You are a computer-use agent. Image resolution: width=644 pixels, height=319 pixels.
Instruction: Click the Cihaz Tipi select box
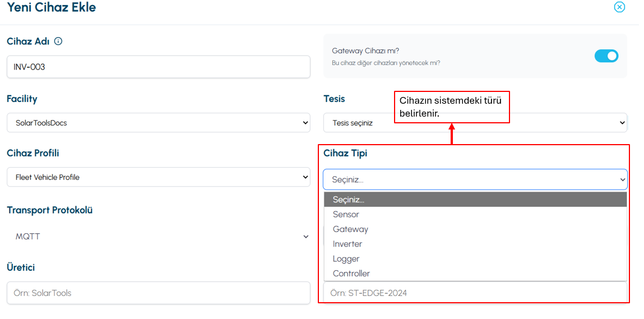[475, 179]
